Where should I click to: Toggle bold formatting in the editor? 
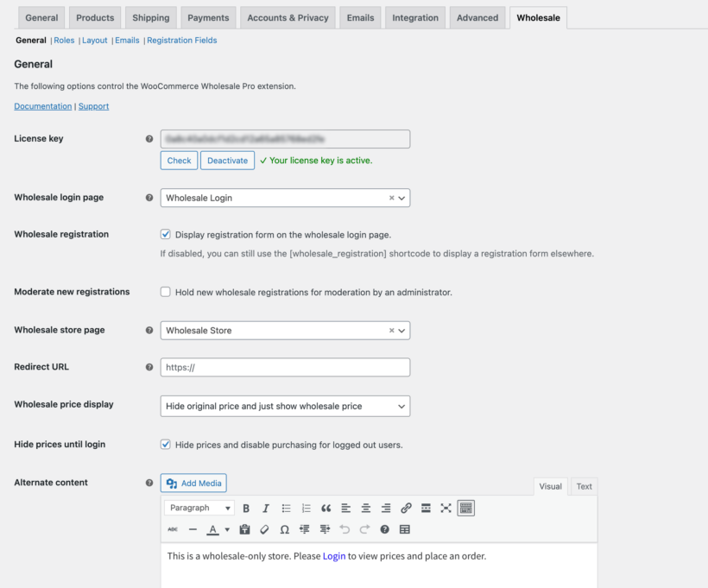pos(245,509)
